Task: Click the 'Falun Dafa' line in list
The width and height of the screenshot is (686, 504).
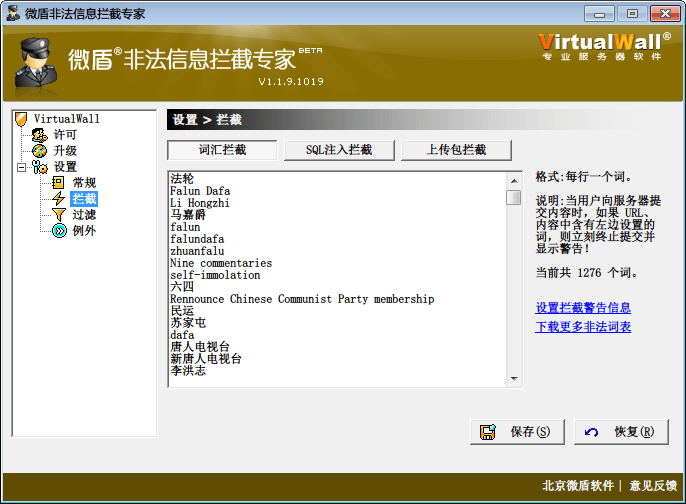Action: pyautogui.click(x=200, y=191)
